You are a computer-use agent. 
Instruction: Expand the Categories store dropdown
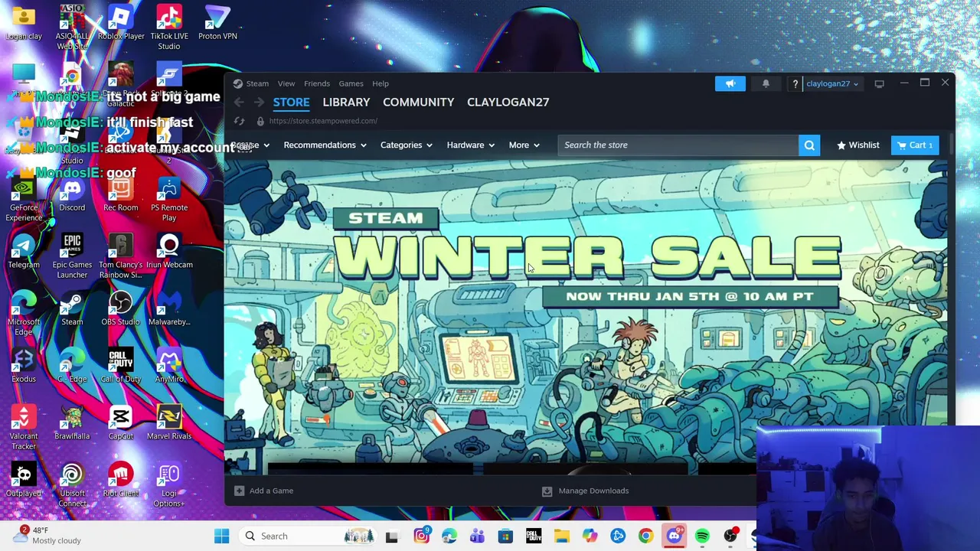click(406, 145)
